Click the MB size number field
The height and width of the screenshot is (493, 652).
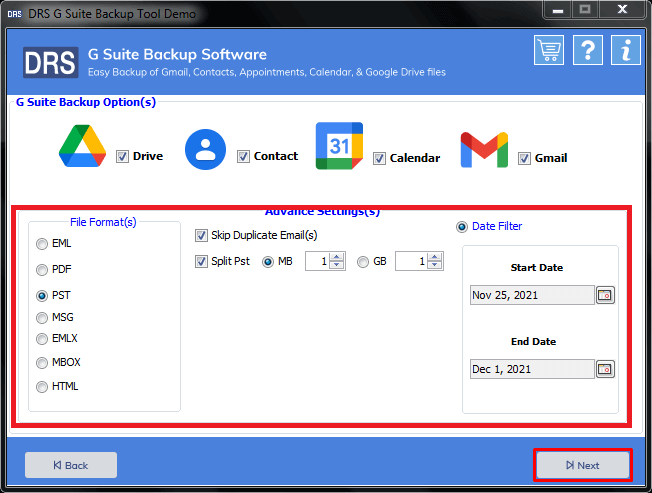point(318,261)
